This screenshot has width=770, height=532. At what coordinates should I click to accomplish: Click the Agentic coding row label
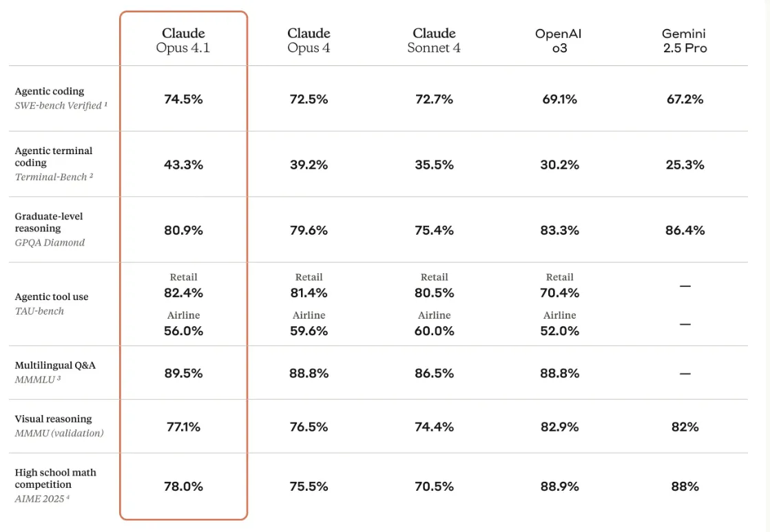50,91
